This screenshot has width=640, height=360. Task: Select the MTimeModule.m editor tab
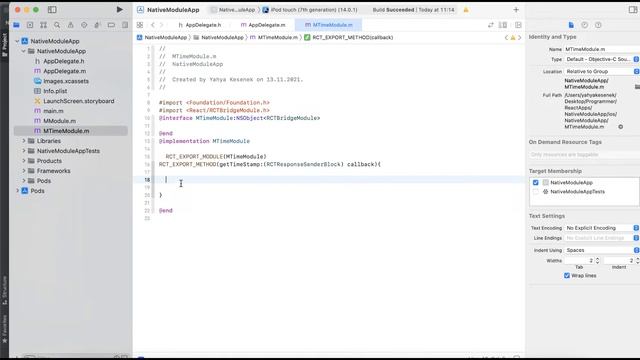point(329,25)
